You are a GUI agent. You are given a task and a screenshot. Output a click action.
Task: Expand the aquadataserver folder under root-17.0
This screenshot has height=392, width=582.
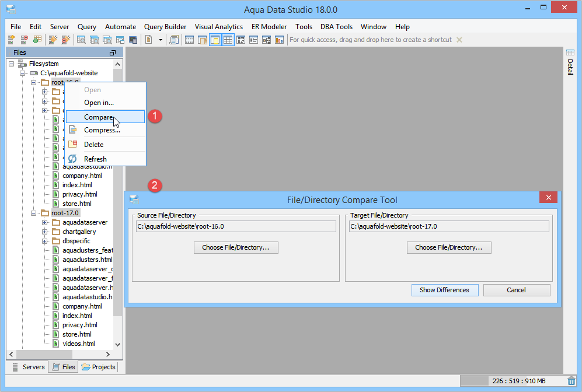[x=44, y=222]
